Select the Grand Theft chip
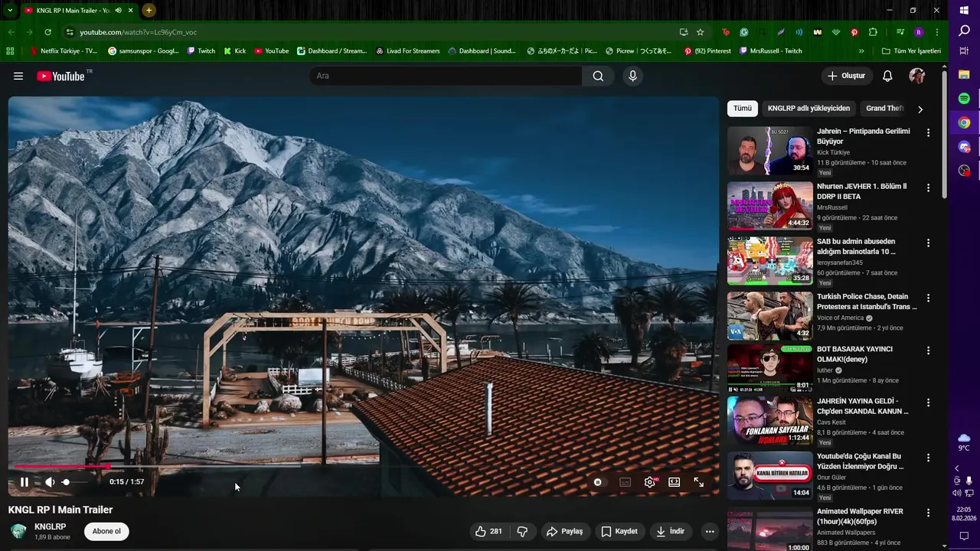980x551 pixels. 885,108
